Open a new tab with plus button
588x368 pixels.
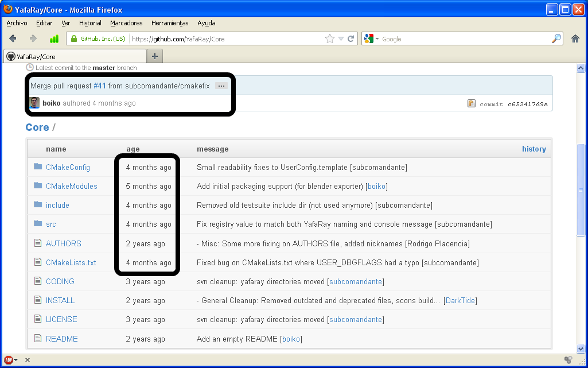[x=155, y=56]
